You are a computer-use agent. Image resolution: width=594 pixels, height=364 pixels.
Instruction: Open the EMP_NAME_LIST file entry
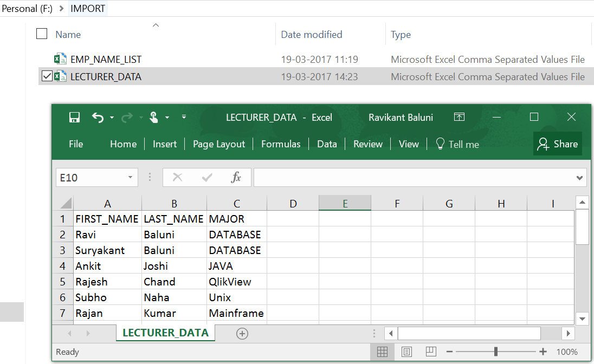pos(106,60)
